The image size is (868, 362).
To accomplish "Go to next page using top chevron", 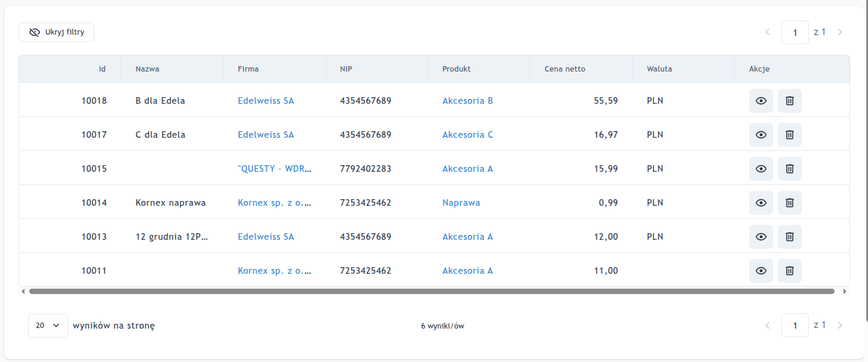I will (840, 32).
